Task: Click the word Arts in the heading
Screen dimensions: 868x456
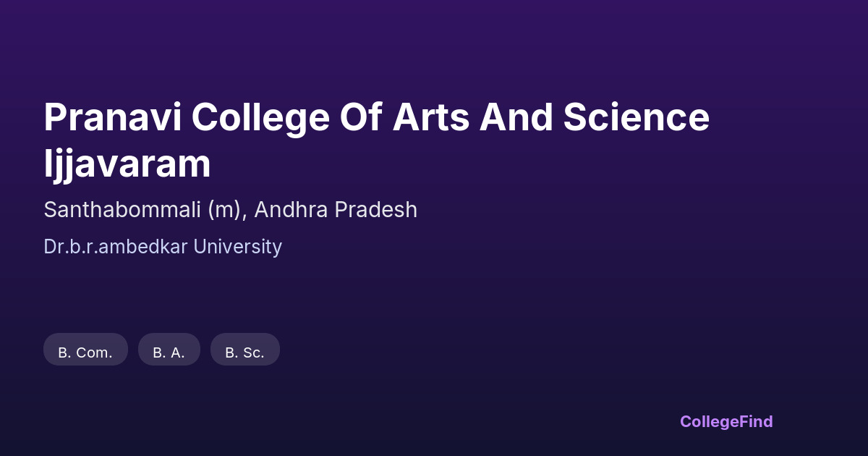Action: [x=430, y=117]
